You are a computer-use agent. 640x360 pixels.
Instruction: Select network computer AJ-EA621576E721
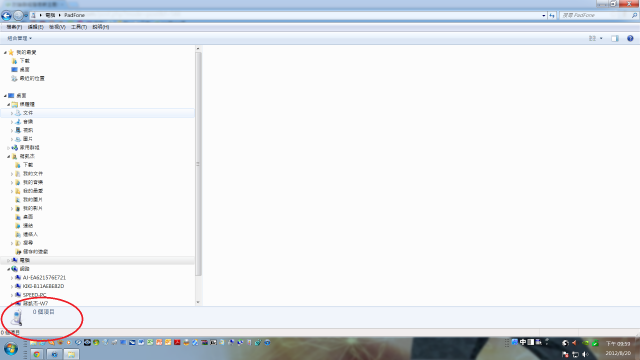tap(44, 278)
